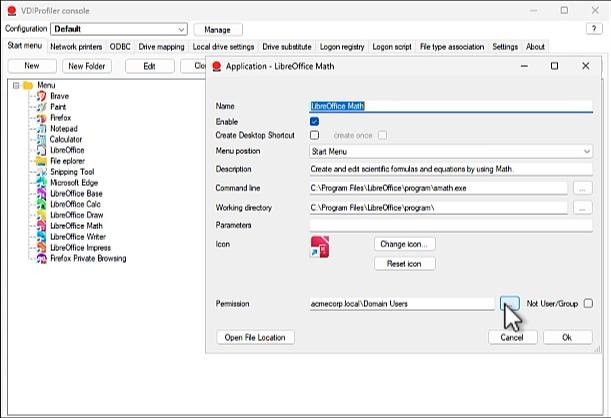The height and width of the screenshot is (418, 611).
Task: Open the Menu position dropdown
Action: point(451,151)
